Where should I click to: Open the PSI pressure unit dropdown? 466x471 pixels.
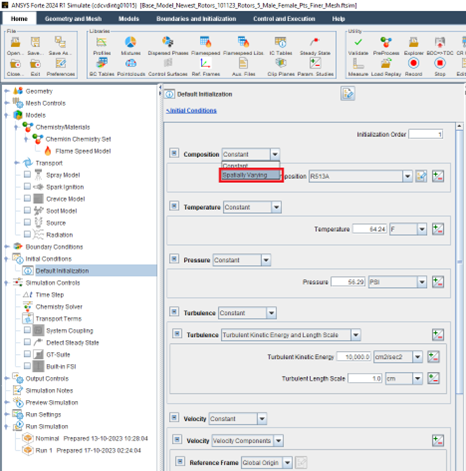tap(422, 282)
